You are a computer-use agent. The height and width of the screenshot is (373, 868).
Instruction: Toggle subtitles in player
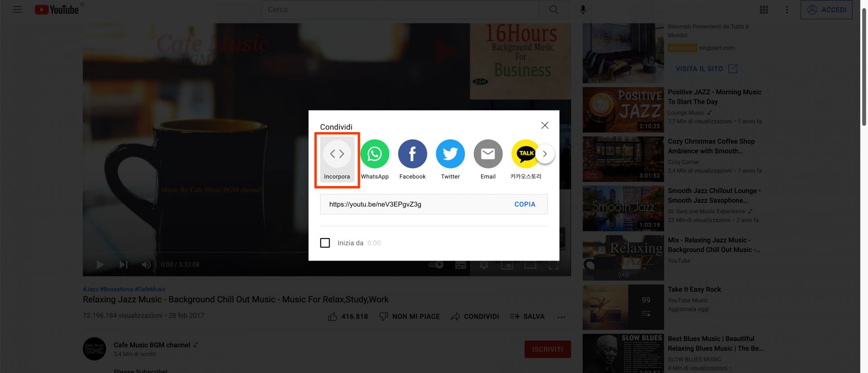tap(461, 265)
